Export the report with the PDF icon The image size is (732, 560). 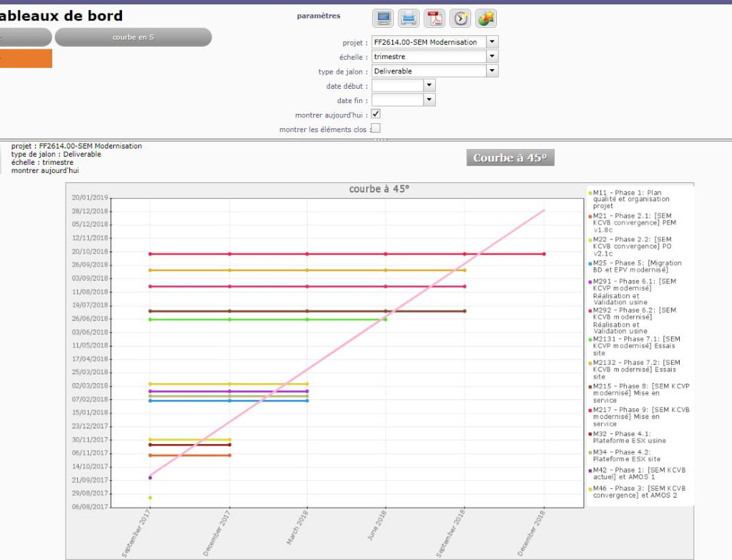click(x=434, y=18)
